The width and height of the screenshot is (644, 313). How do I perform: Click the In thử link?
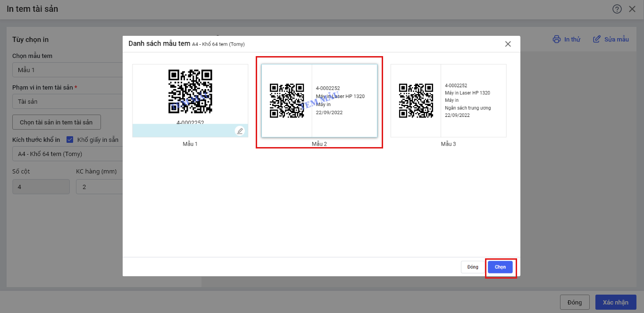pos(572,40)
